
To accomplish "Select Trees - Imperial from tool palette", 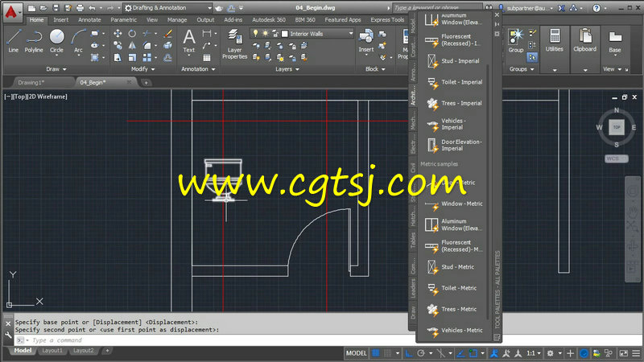I will (x=453, y=104).
